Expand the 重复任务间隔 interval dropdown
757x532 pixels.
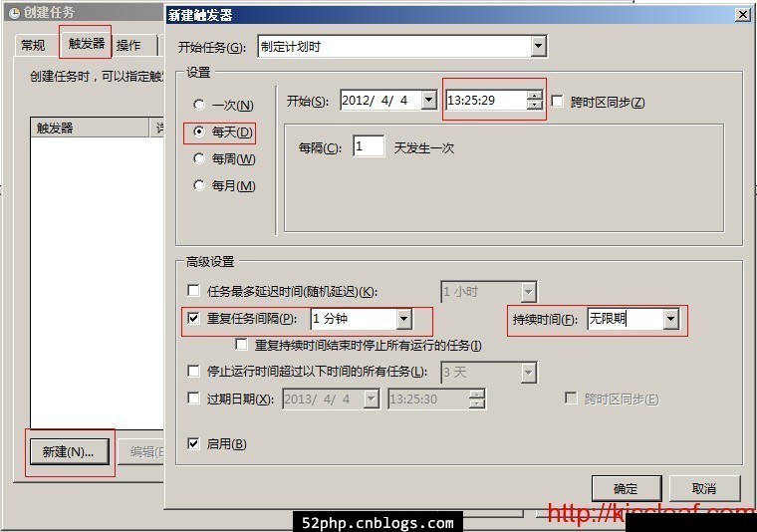(403, 319)
